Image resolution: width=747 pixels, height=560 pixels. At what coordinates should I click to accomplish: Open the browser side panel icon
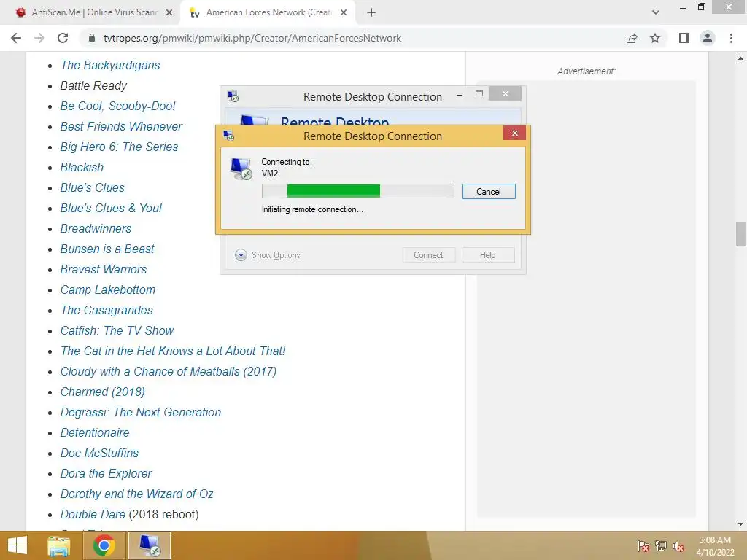[684, 38]
